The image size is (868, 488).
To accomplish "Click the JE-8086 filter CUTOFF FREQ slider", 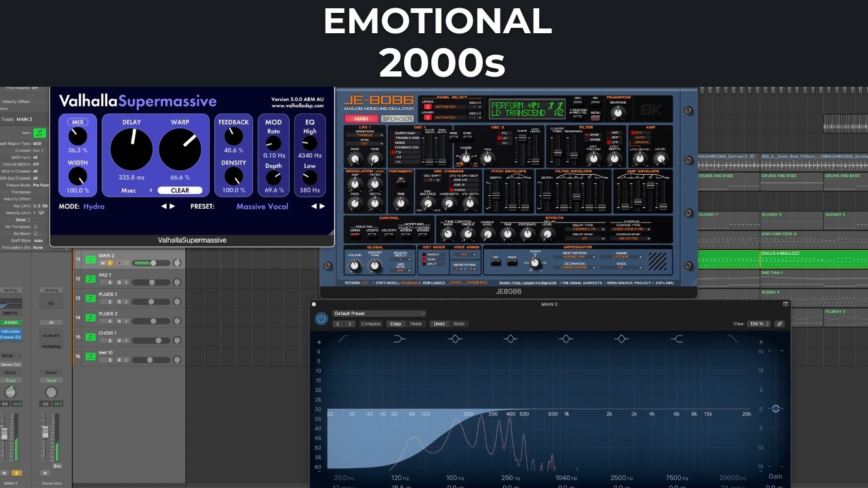I will [x=557, y=153].
